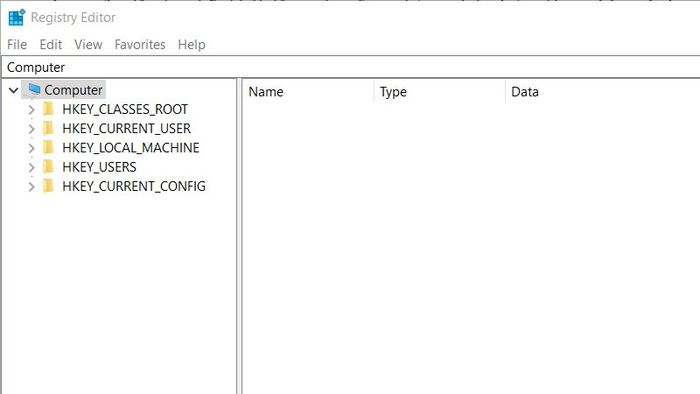Select the HKEY_LOCAL_MACHINE label

point(131,148)
